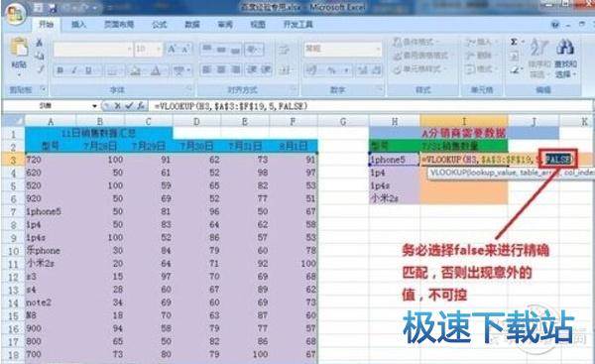Center text horizontally in cells
Viewport: 595px width, 364px height.
pyautogui.click(x=221, y=69)
